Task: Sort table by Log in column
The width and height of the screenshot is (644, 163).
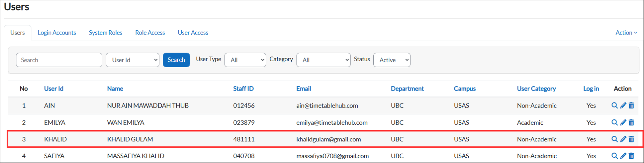Action: point(591,88)
